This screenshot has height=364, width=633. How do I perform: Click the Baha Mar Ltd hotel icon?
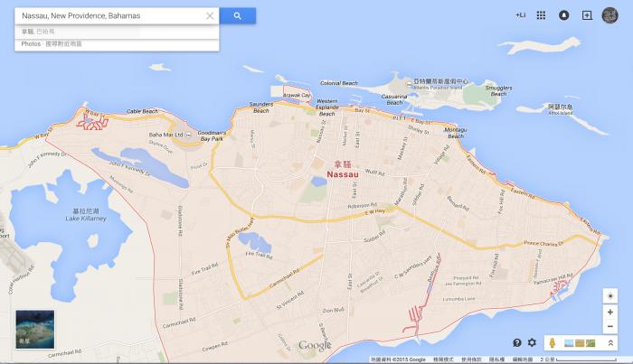[188, 135]
